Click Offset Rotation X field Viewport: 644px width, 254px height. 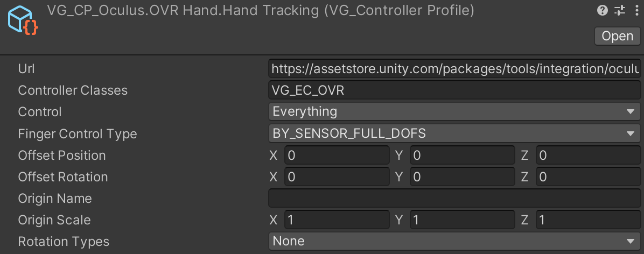click(337, 177)
